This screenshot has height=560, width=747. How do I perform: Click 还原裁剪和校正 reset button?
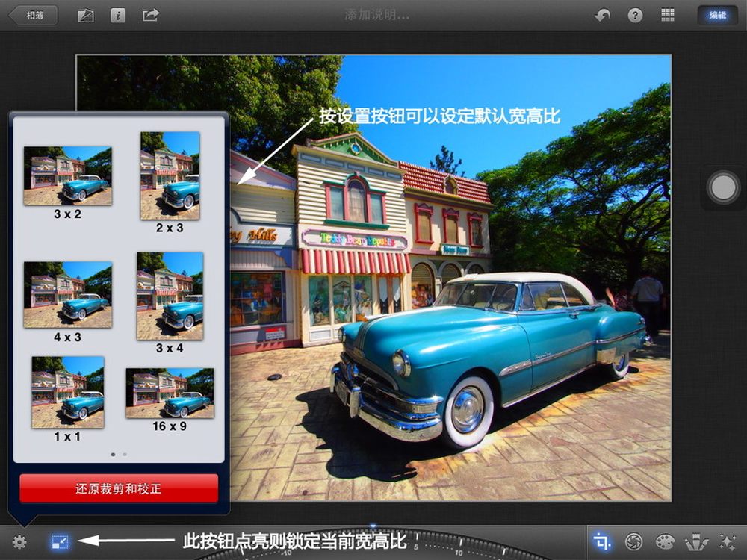coord(119,490)
